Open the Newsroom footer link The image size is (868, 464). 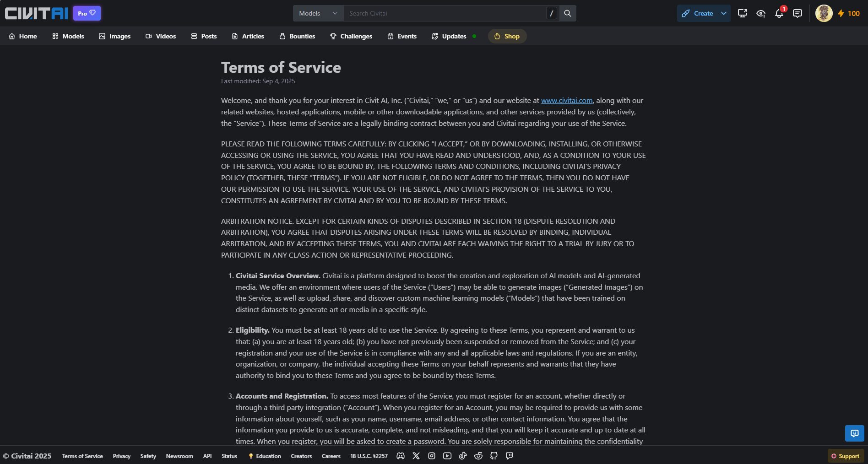tap(179, 456)
